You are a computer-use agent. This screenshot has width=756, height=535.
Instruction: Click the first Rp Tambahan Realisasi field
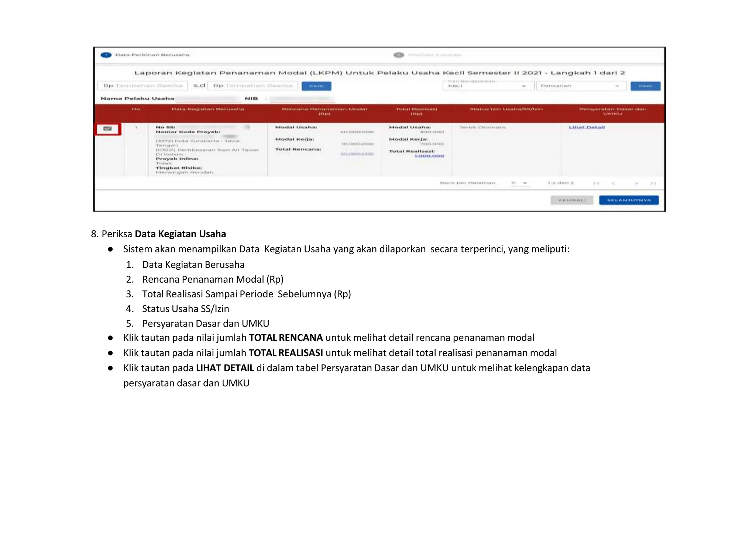click(142, 86)
